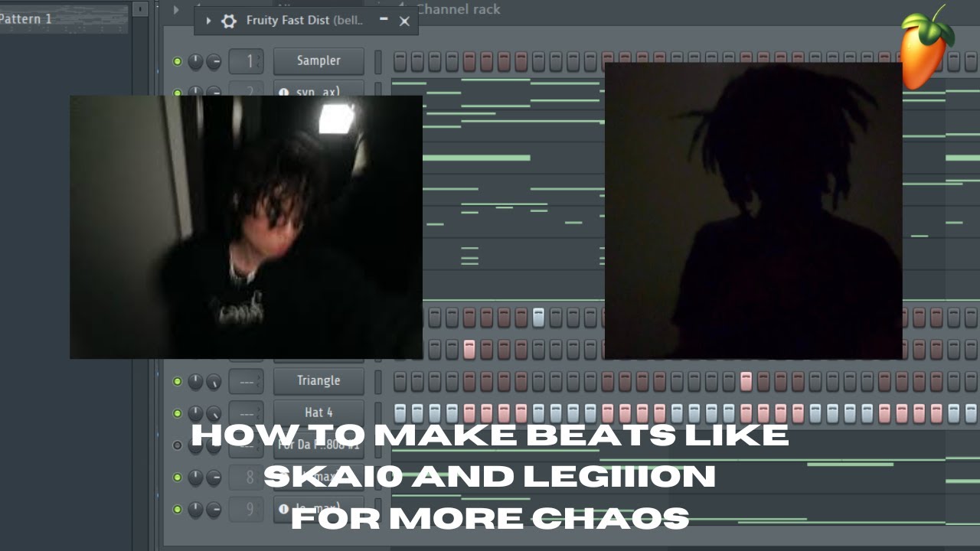Viewport: 980px width, 551px height.
Task: Turn off the lit step in Triangle row
Action: click(746, 381)
